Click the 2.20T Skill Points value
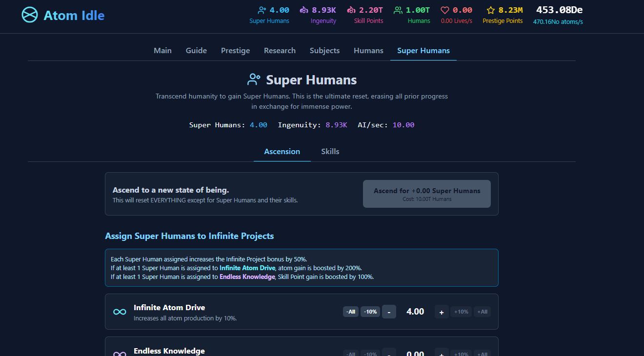The width and height of the screenshot is (644, 356). [x=371, y=10]
